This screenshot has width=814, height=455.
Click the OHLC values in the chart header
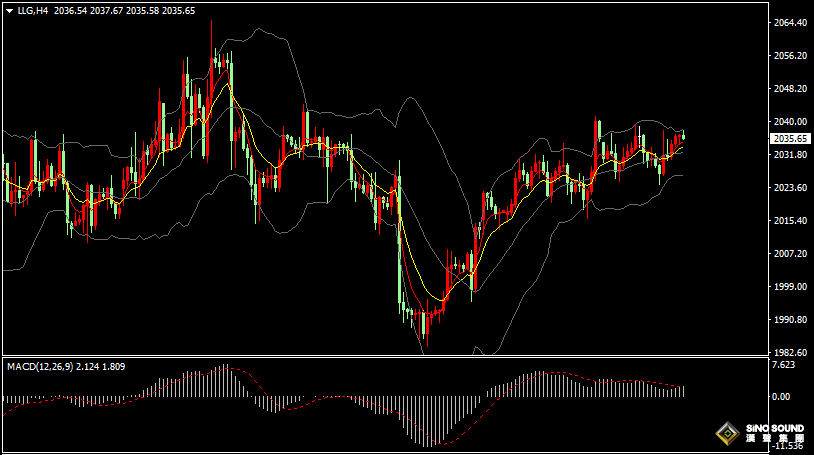pos(125,10)
